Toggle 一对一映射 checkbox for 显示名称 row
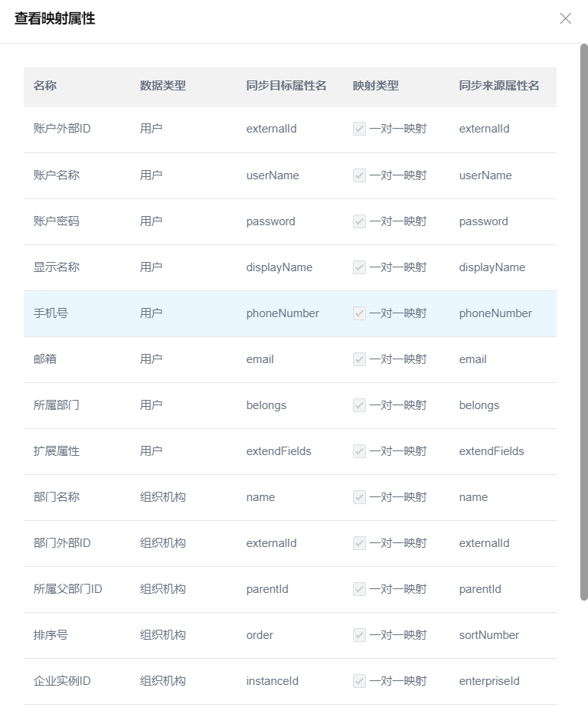The width and height of the screenshot is (588, 714). [359, 267]
